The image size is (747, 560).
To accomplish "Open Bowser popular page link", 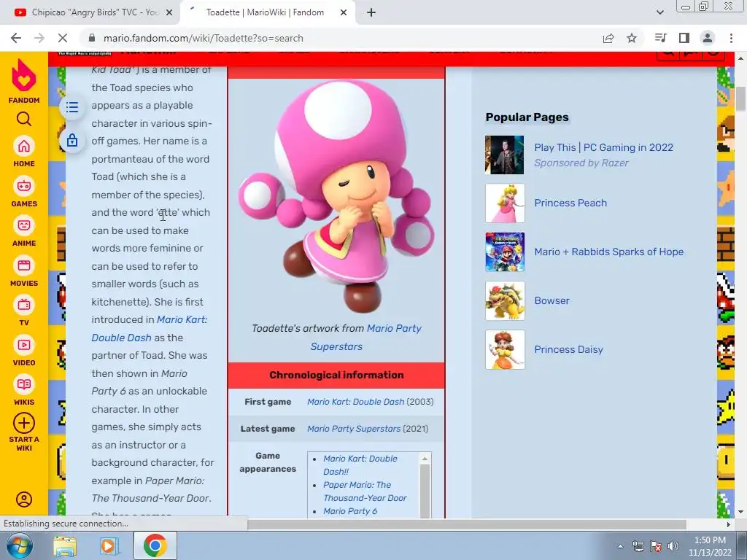I will (x=551, y=300).
